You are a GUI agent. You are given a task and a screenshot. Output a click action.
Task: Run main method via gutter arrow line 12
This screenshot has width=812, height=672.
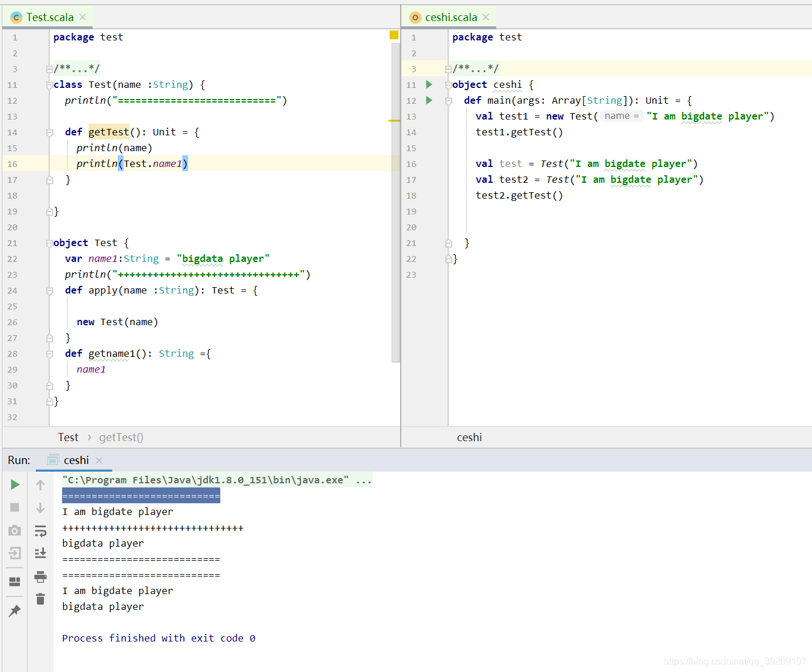429,100
